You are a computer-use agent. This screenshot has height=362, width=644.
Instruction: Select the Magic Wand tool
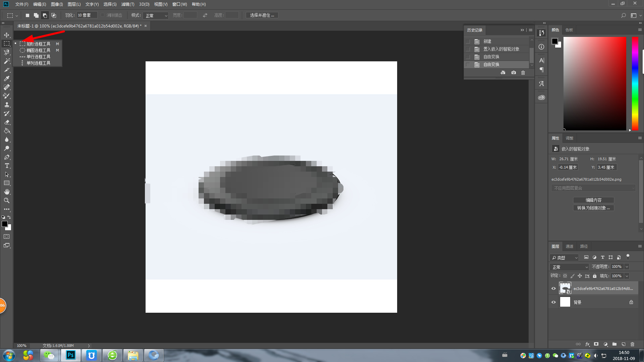point(7,61)
